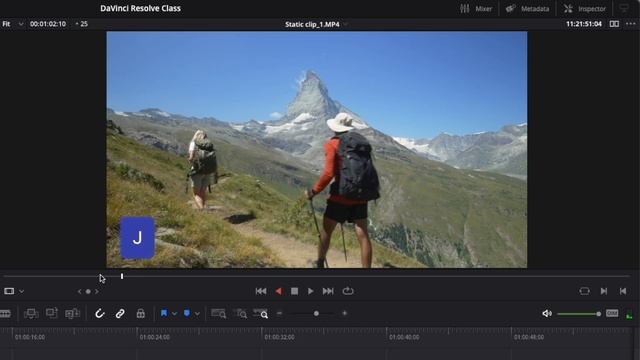Expand flag color dropdown
The image size is (640, 360).
tap(174, 313)
